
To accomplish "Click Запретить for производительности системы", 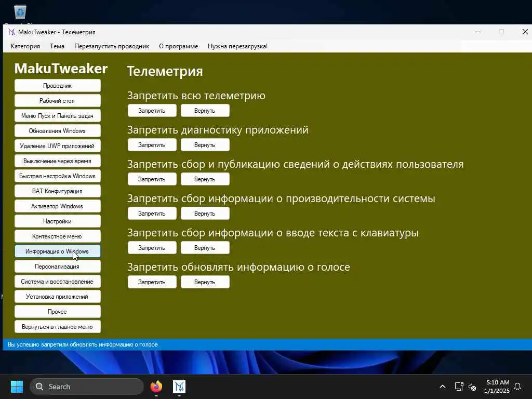I will click(152, 214).
